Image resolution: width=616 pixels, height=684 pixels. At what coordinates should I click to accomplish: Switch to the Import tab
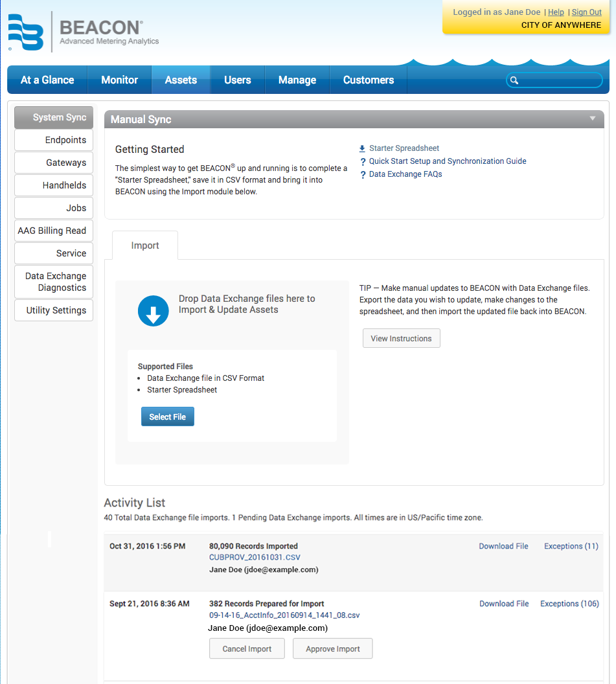tap(144, 245)
